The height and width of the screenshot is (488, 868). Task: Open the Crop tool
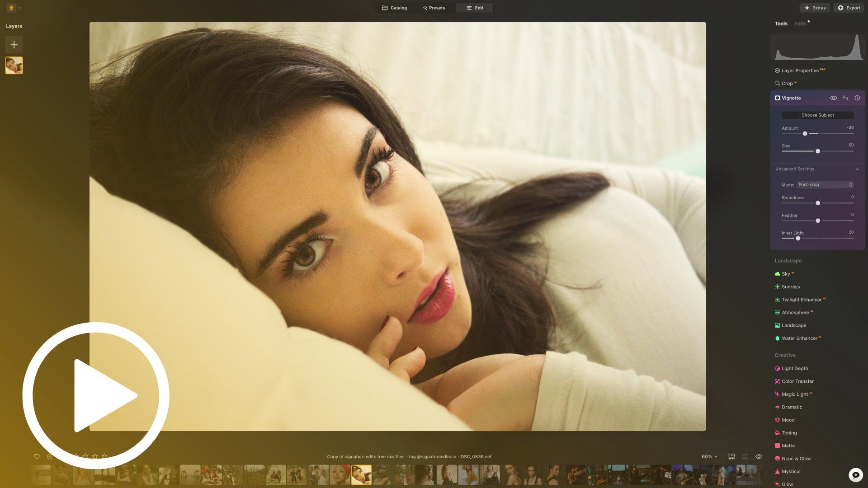point(787,84)
